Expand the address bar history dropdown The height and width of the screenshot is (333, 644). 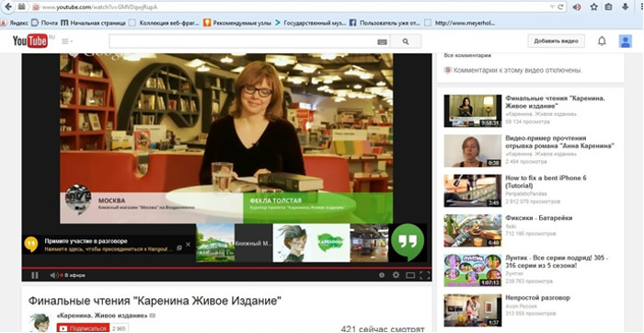click(552, 7)
